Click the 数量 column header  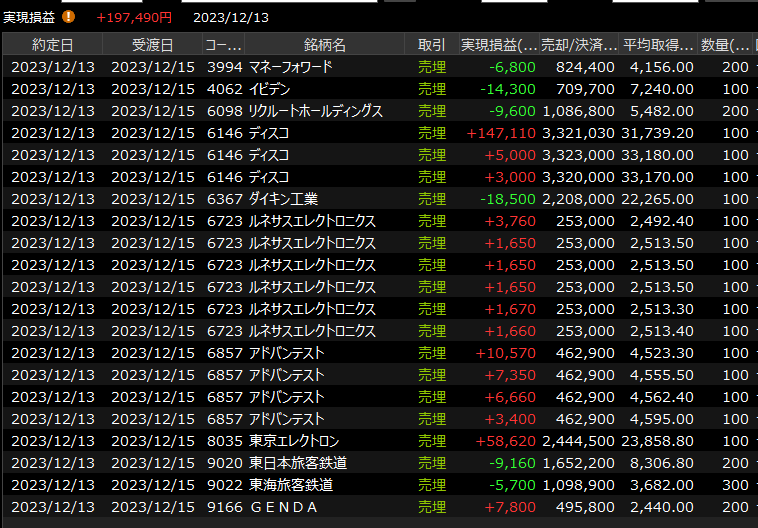point(725,44)
